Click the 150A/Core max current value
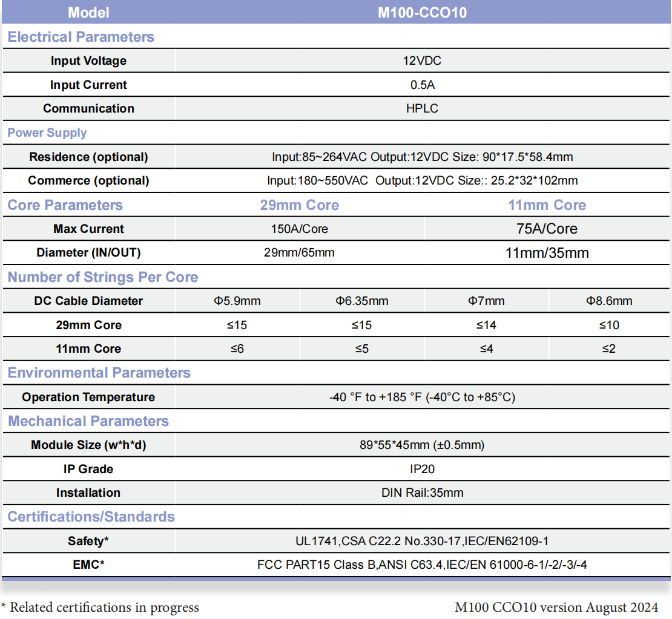The image size is (672, 619). 299,229
